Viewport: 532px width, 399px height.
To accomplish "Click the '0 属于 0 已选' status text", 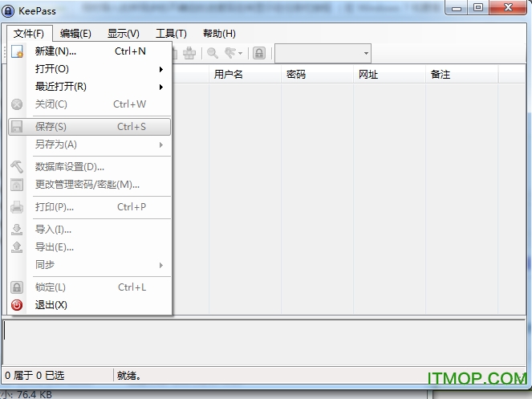I will click(35, 375).
